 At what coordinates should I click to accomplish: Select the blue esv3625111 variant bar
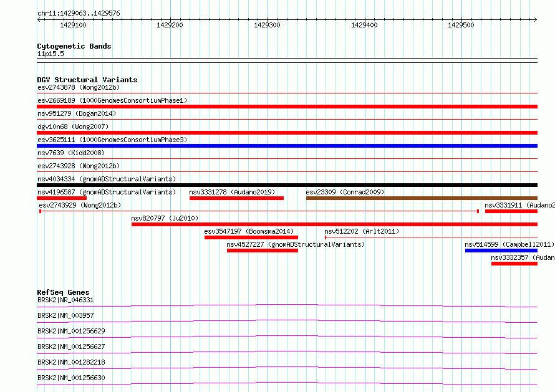point(287,146)
